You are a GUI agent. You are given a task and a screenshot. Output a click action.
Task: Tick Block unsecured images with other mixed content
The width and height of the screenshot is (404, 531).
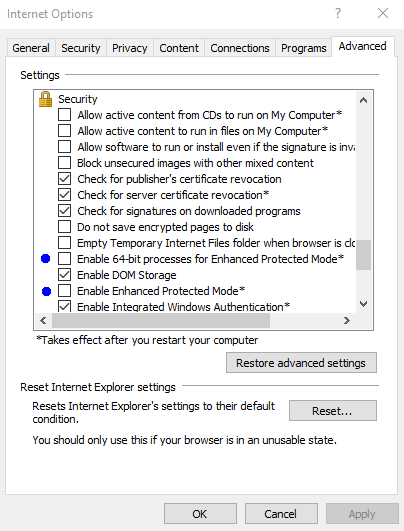[64, 163]
